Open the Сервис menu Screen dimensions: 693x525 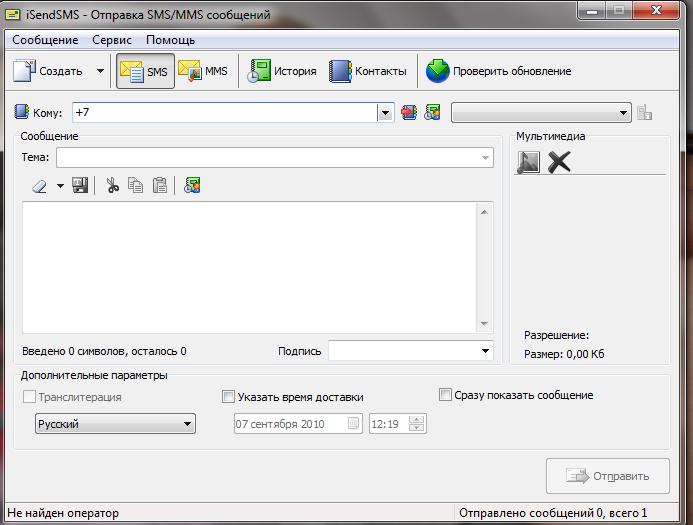[x=112, y=40]
